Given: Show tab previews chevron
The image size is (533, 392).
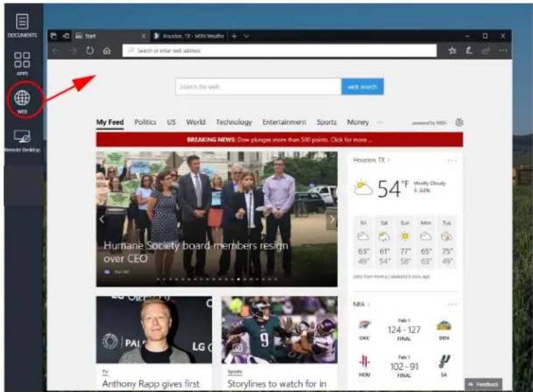Looking at the screenshot, I should point(246,36).
